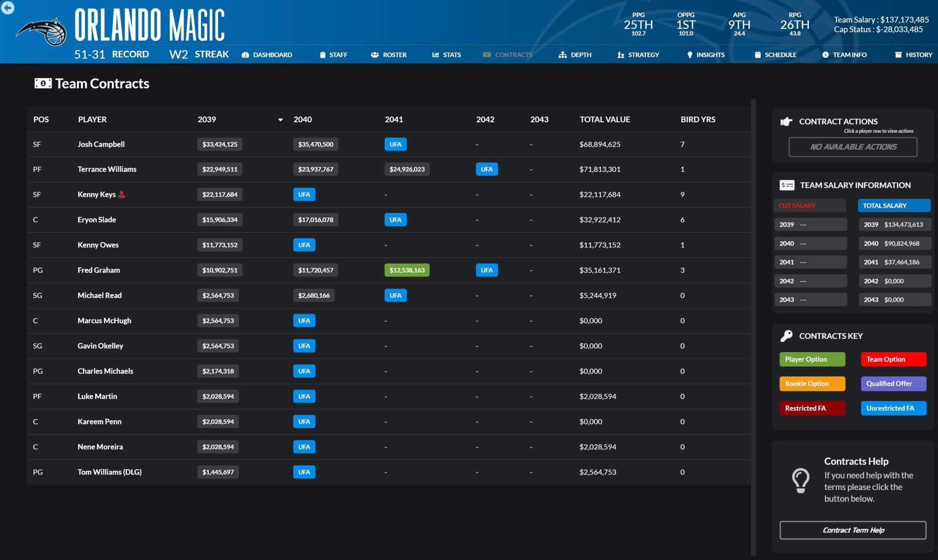Image resolution: width=938 pixels, height=560 pixels.
Task: Switch to the Cut Salary view
Action: (x=809, y=206)
